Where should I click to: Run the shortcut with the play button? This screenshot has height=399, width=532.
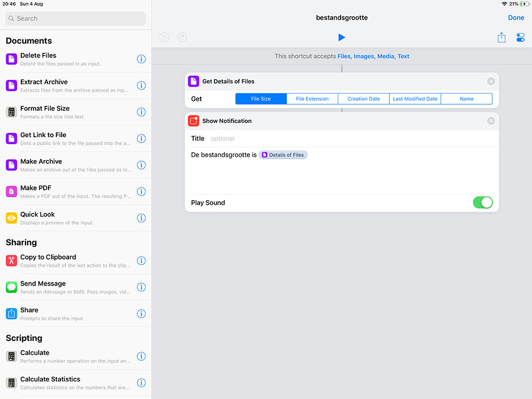click(342, 37)
